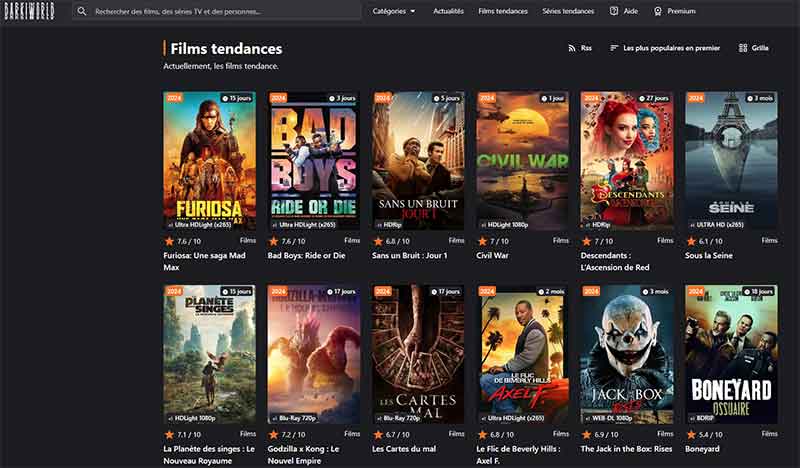Click the 'BDRIP' label on Boneyard poster

(x=702, y=418)
